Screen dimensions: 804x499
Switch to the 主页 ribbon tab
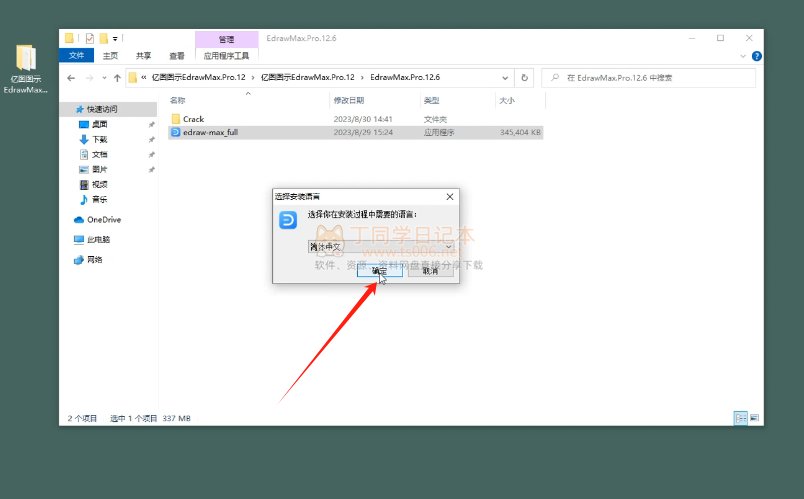pyautogui.click(x=110, y=55)
